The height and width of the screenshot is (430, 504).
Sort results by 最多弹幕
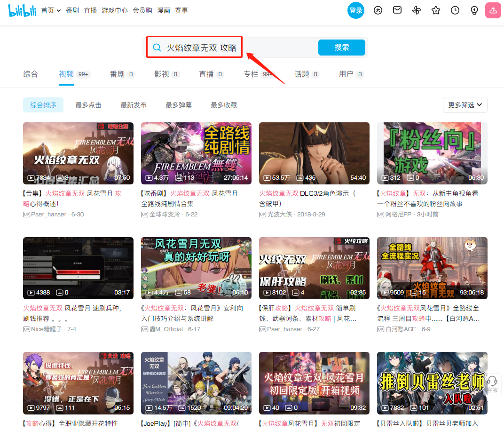(179, 105)
